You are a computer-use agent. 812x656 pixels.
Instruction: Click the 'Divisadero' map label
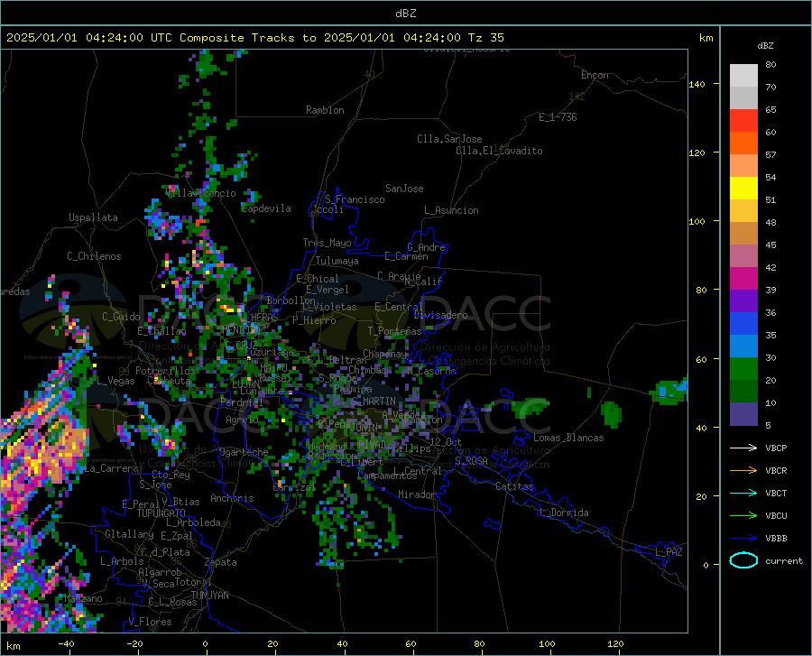click(x=440, y=315)
